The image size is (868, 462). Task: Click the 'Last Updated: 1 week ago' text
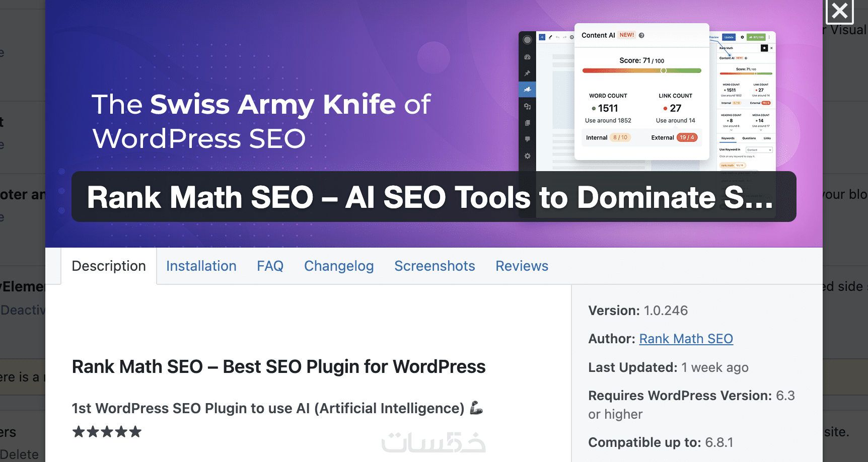click(669, 367)
